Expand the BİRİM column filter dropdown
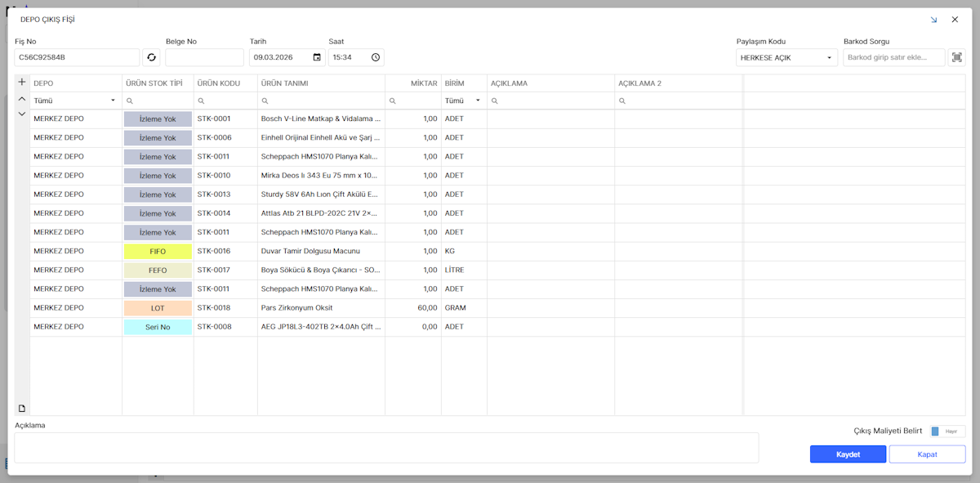Viewport: 980px width, 483px height. click(478, 101)
